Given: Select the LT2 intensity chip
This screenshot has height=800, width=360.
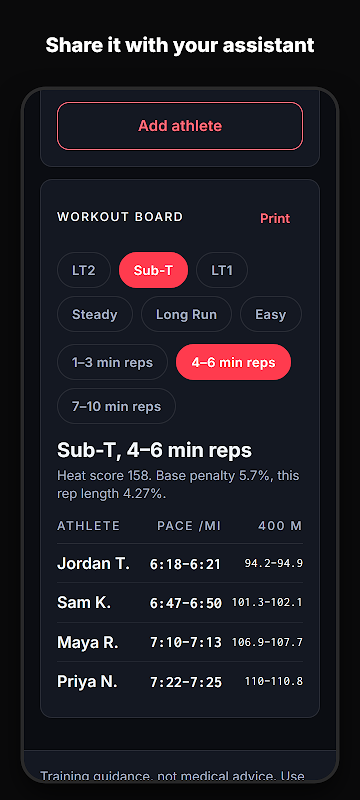Looking at the screenshot, I should click(84, 270).
